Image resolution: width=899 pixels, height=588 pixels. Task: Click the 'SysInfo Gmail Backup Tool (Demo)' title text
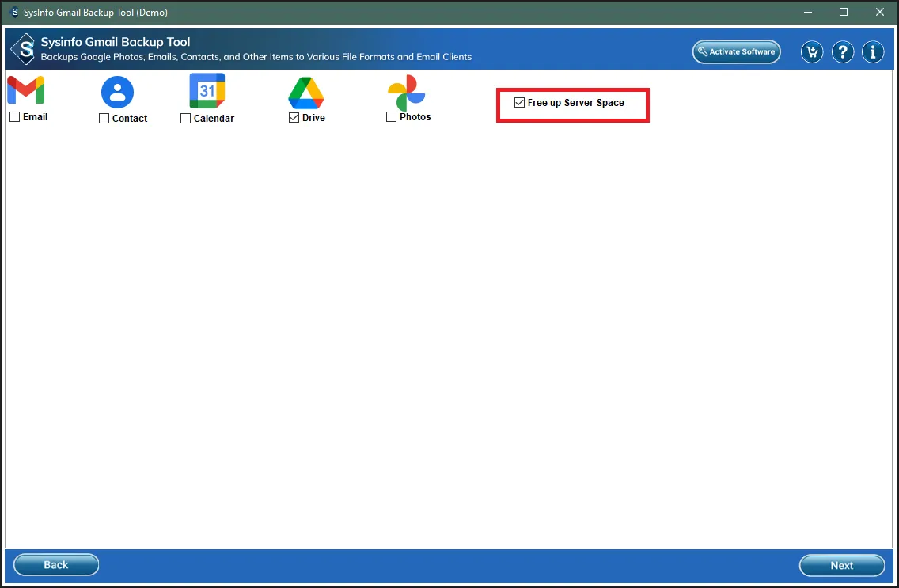(95, 12)
